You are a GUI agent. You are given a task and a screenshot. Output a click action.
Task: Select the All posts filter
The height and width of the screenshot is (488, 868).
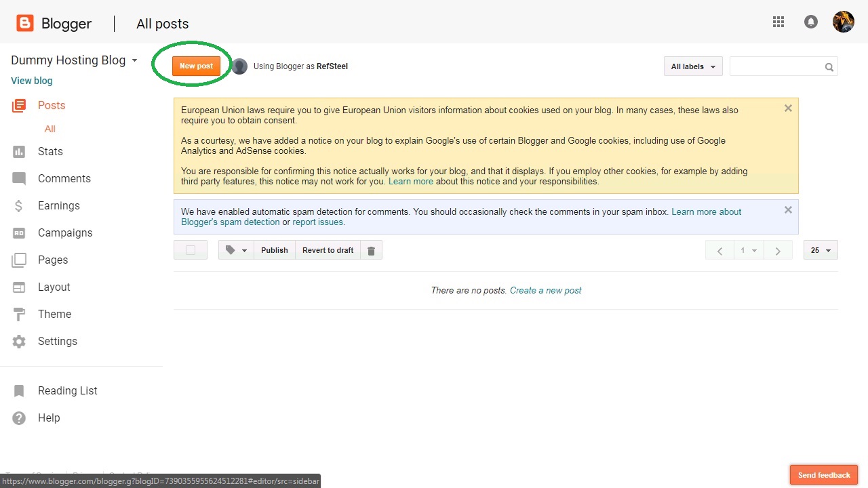click(x=50, y=129)
